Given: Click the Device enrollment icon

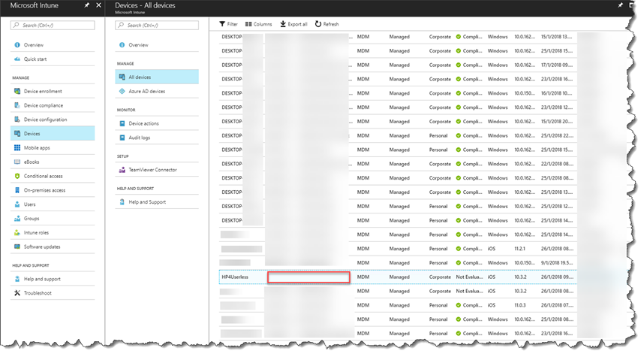Looking at the screenshot, I should pyautogui.click(x=17, y=91).
